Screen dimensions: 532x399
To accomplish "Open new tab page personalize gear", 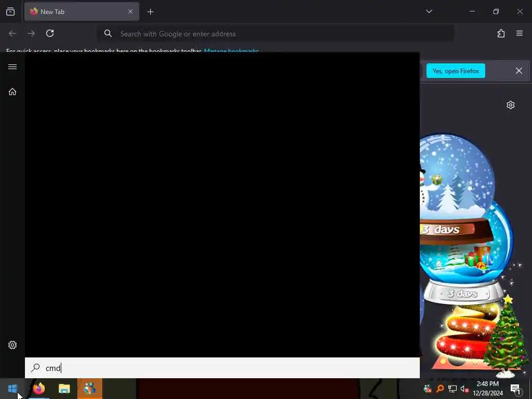I will point(511,105).
